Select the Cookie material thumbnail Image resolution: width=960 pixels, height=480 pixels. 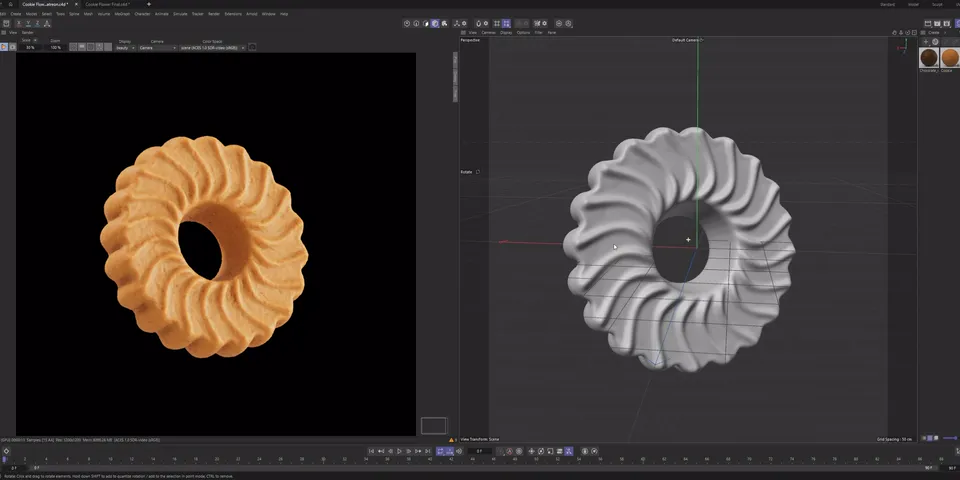click(950, 58)
